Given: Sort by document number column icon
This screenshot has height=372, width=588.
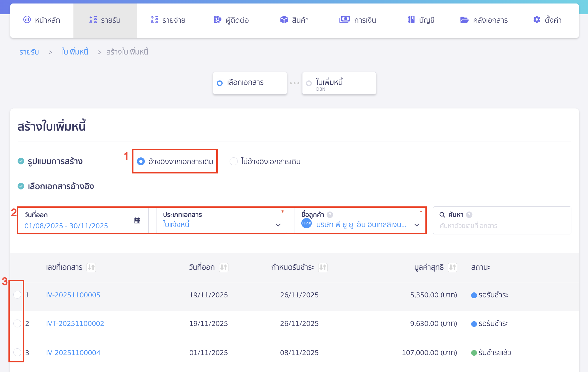Looking at the screenshot, I should (x=91, y=267).
